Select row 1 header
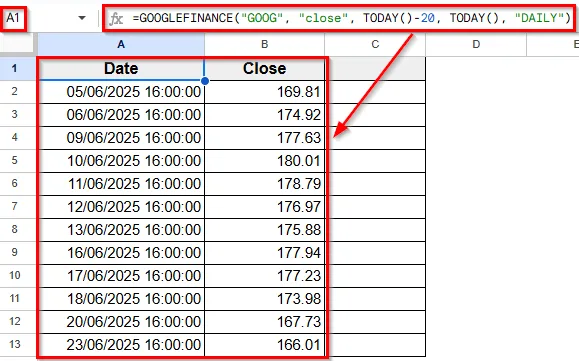 click(14, 68)
